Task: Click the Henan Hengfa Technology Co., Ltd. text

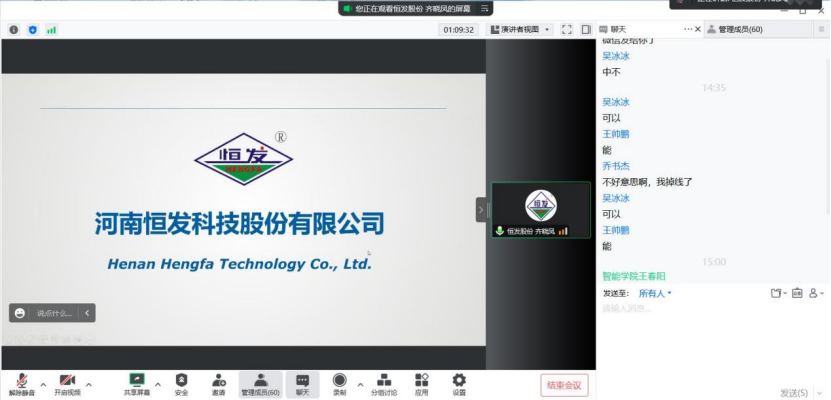Action: [x=240, y=263]
